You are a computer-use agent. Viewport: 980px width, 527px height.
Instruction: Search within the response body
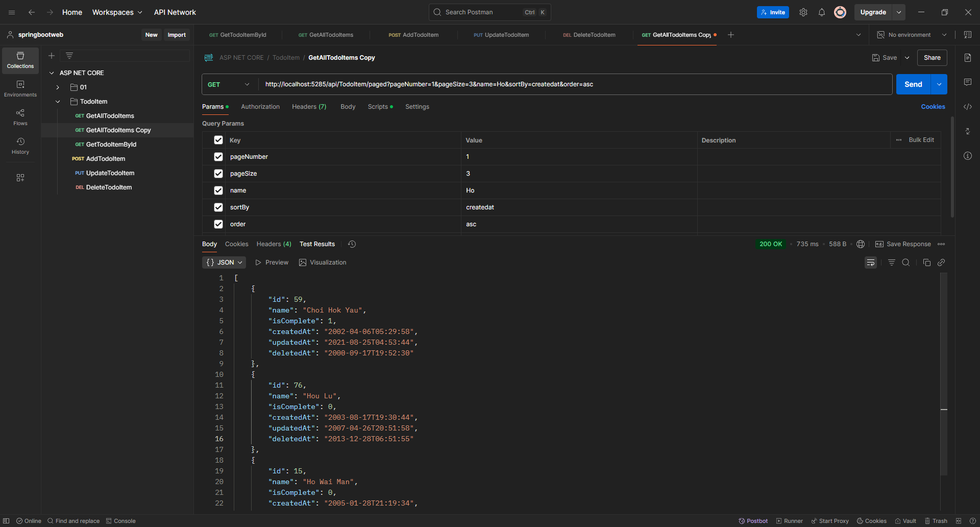905,262
